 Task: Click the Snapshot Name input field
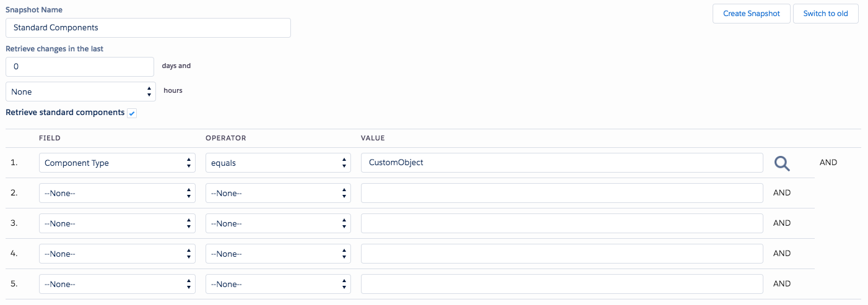pyautogui.click(x=148, y=28)
